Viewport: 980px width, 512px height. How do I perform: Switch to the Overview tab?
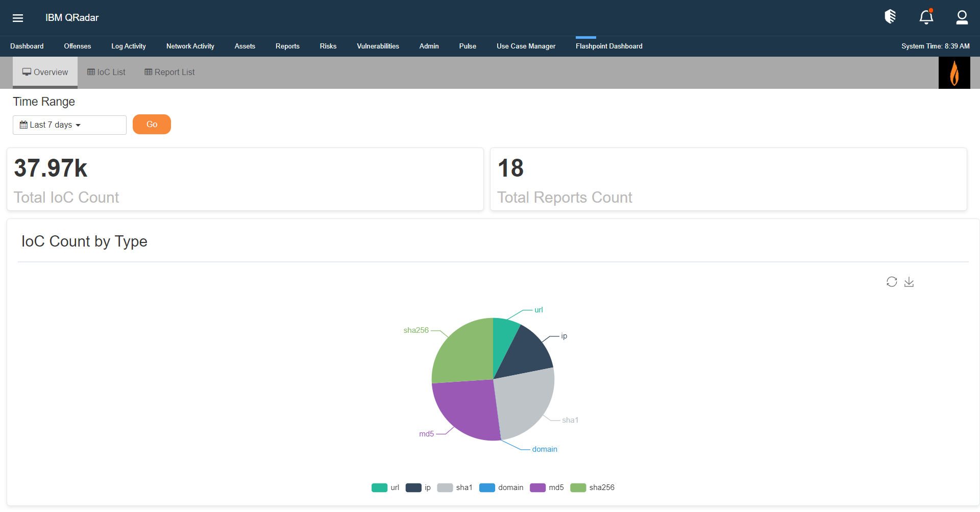45,72
